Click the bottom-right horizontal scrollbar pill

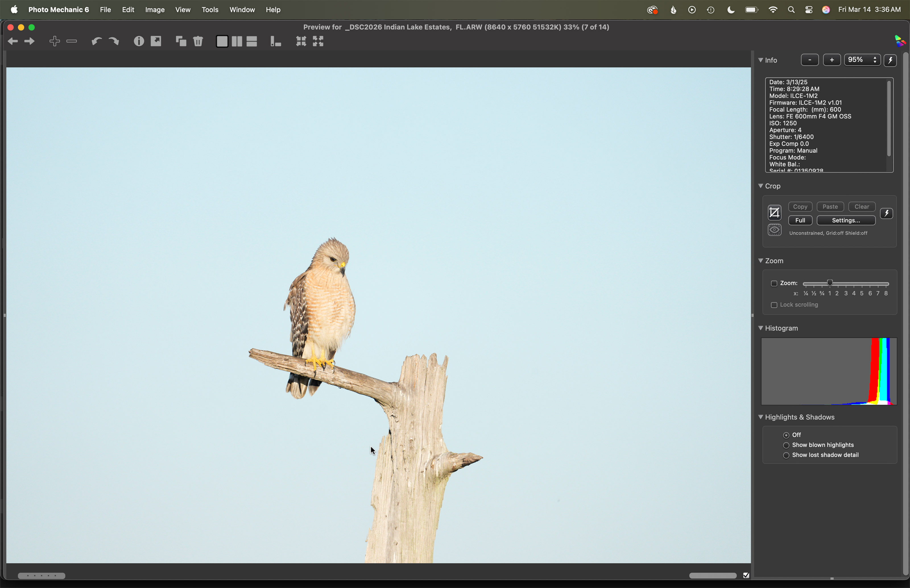[x=713, y=575]
